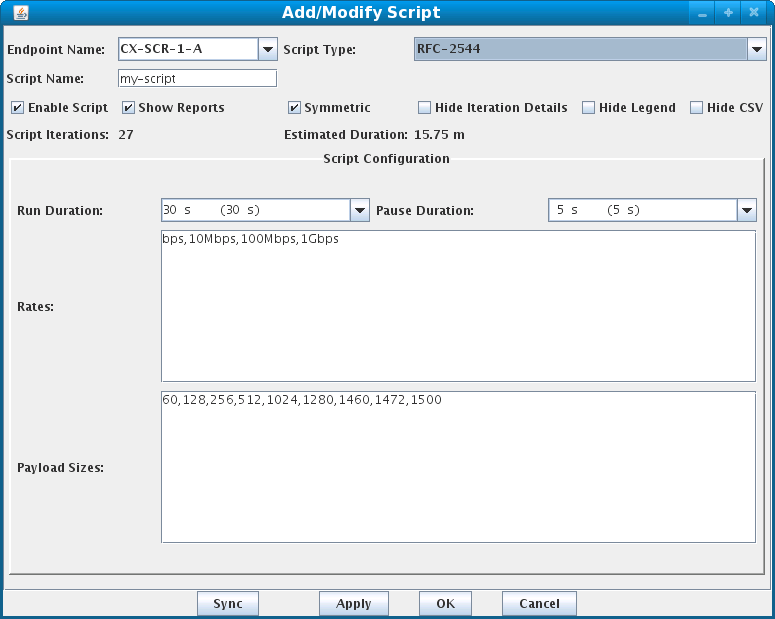Toggle the Enable Script checkbox

point(17,107)
